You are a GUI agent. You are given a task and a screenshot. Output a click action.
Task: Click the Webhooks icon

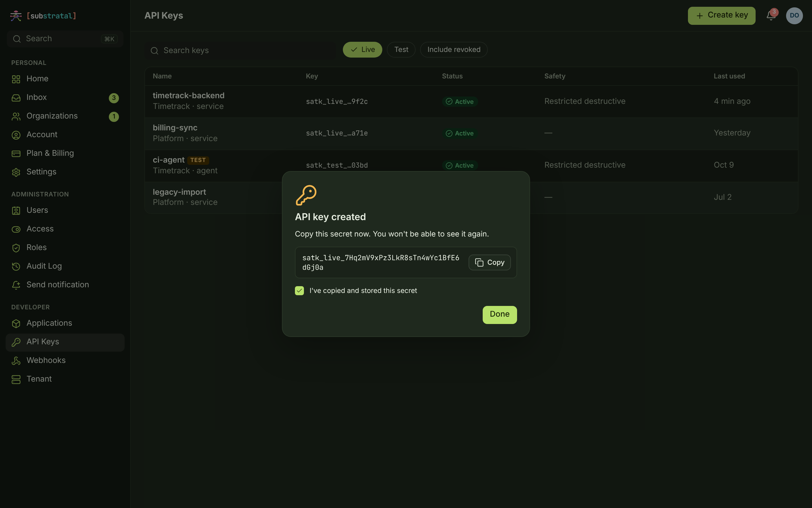click(16, 360)
